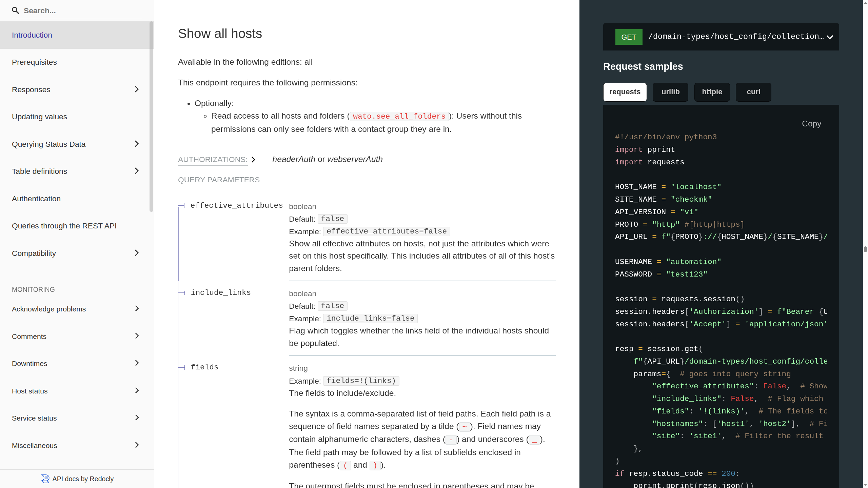Expand the Responses sidebar section

[137, 89]
